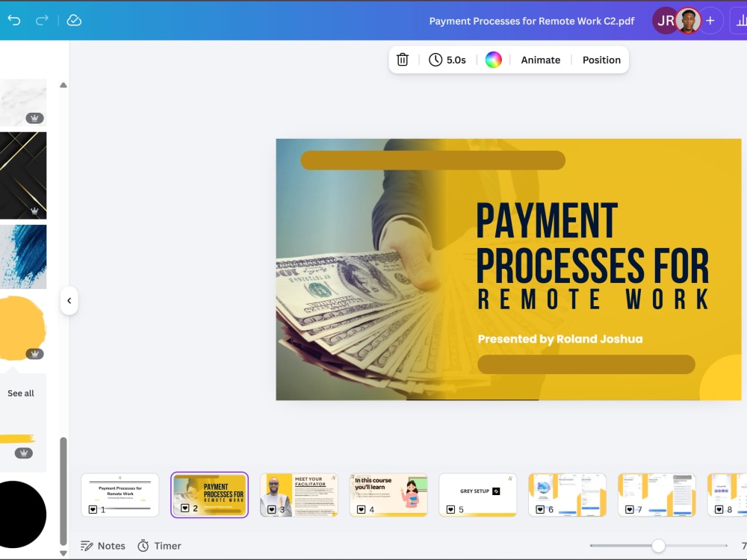Click the zoom slider handle
This screenshot has height=560, width=747.
coord(658,546)
